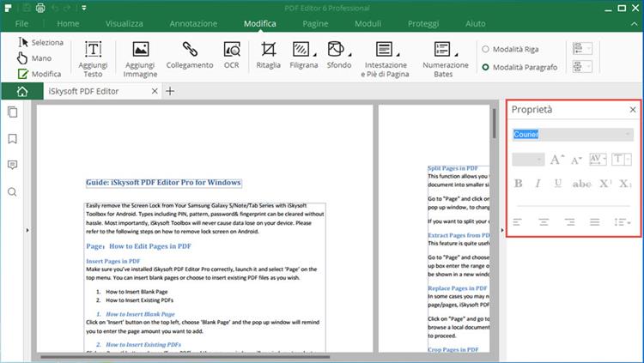Open line spacing dropdown
644x363 pixels.
click(623, 222)
